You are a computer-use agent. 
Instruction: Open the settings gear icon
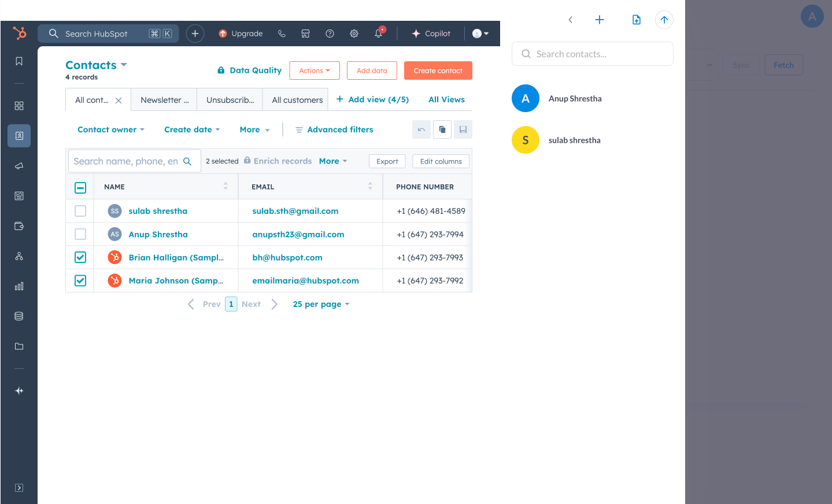click(x=354, y=34)
